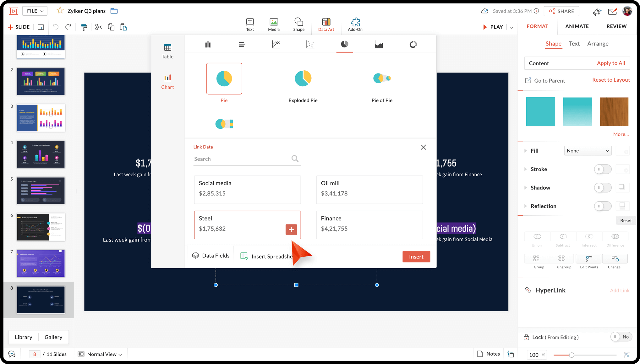Expand the Reflection section
This screenshot has width=640, height=364.
pyautogui.click(x=525, y=206)
